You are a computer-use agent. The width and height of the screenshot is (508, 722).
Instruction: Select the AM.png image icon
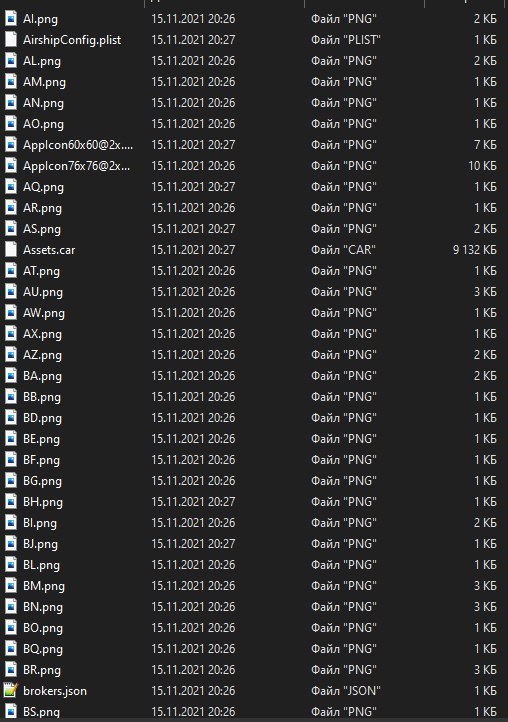click(11, 82)
